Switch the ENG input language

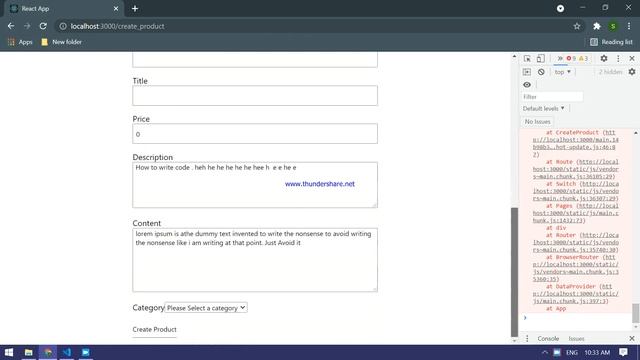pyautogui.click(x=571, y=352)
